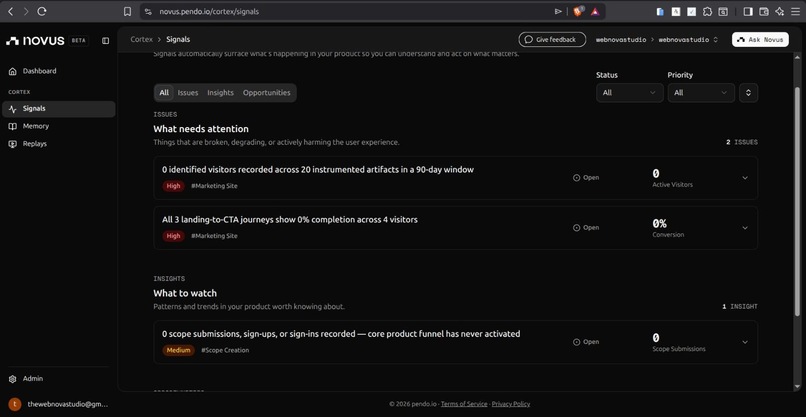
Task: Click the 'What needs attention' heading
Action: click(x=201, y=129)
